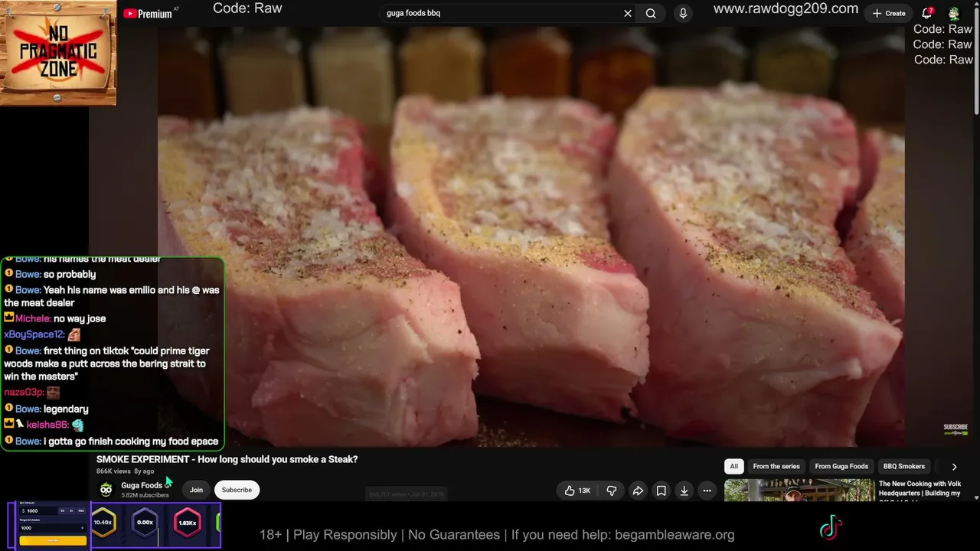This screenshot has width=980, height=551.
Task: Click Bowe's "so probably" chat message
Action: 70,274
